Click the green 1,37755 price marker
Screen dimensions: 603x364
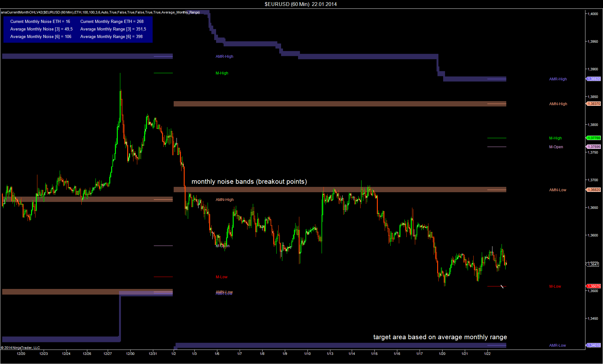(594, 138)
